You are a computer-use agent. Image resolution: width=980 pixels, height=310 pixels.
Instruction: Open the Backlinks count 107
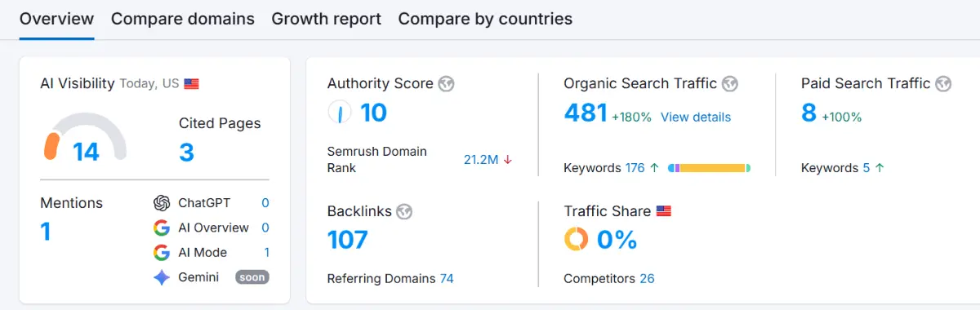[x=348, y=240]
